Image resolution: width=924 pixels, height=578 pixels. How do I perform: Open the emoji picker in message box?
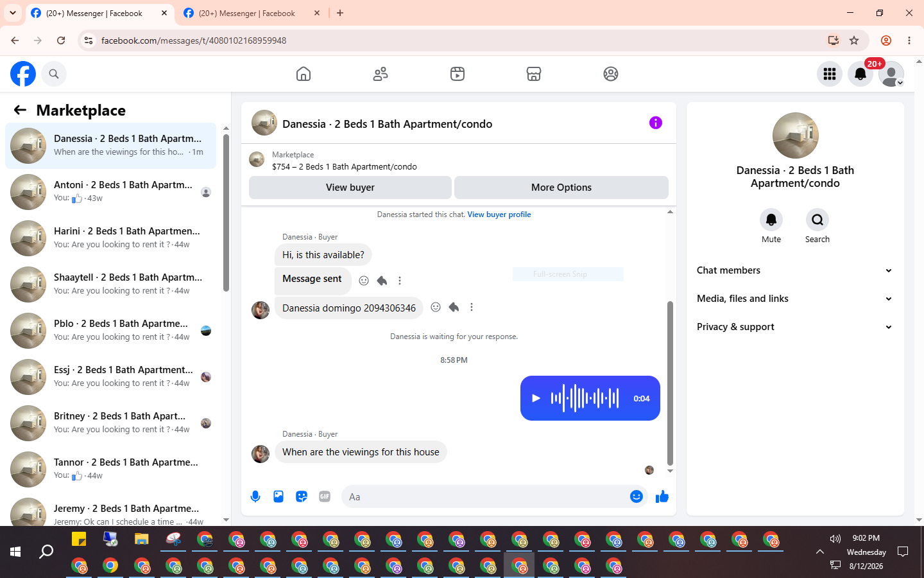click(637, 496)
